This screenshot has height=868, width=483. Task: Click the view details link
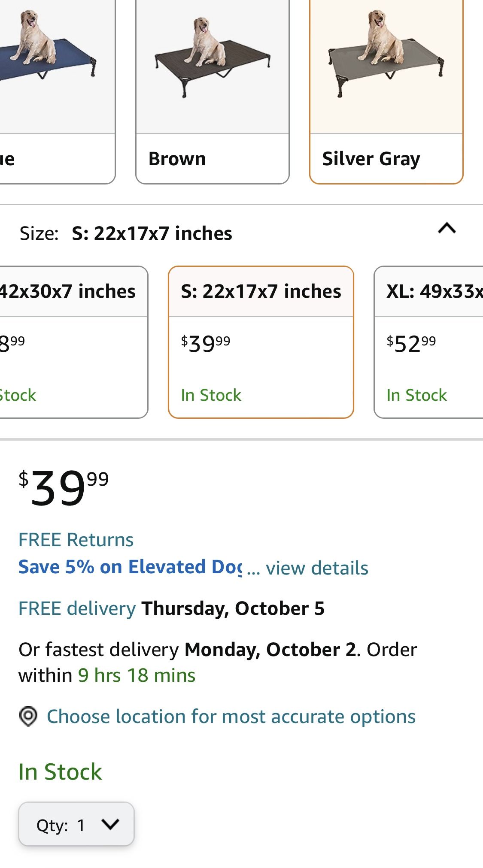tap(317, 568)
